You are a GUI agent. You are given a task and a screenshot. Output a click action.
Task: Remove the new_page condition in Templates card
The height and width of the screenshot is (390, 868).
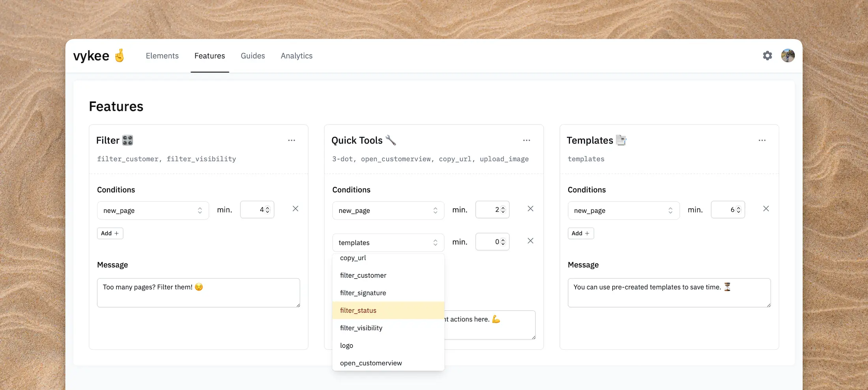[x=766, y=209]
